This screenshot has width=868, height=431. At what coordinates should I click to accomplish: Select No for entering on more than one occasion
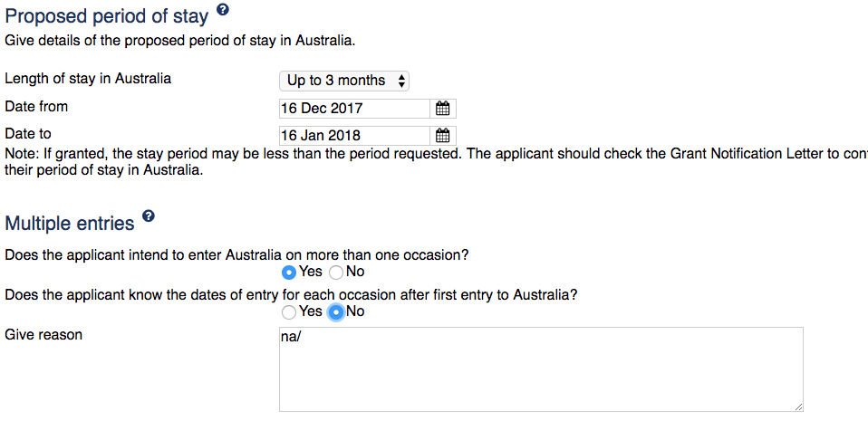coord(336,272)
